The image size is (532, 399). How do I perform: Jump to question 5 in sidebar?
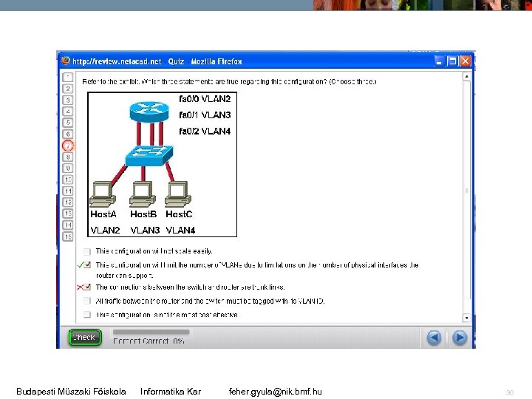pos(68,123)
